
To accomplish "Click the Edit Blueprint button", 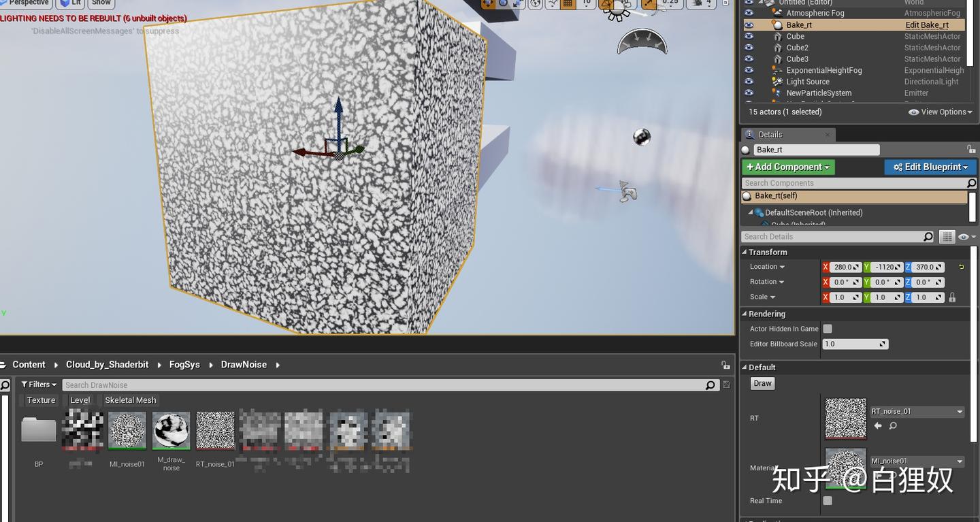I will click(x=930, y=167).
